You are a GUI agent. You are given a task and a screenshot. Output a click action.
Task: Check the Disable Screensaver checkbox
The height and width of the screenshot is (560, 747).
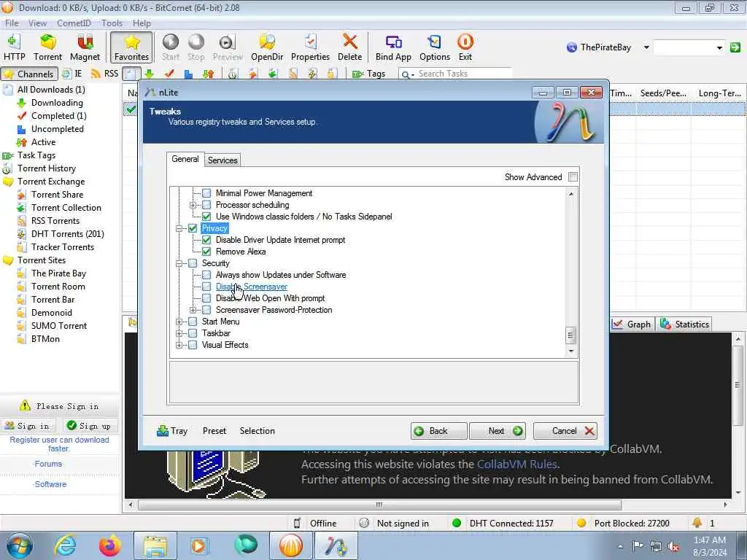(x=206, y=287)
